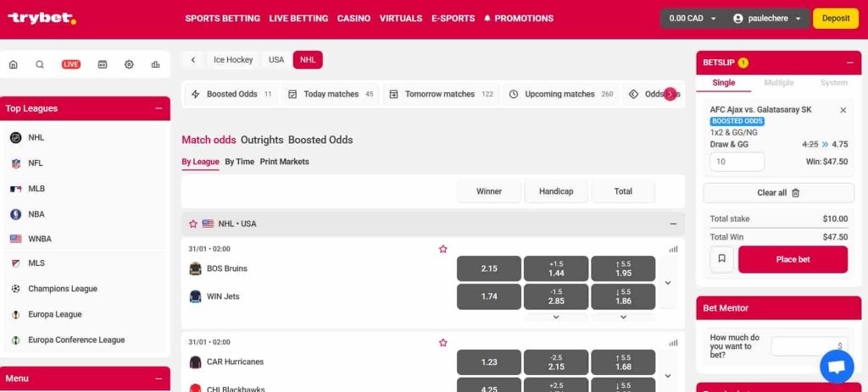
Task: Favorite the CAR Hurricanes match star
Action: [x=442, y=342]
